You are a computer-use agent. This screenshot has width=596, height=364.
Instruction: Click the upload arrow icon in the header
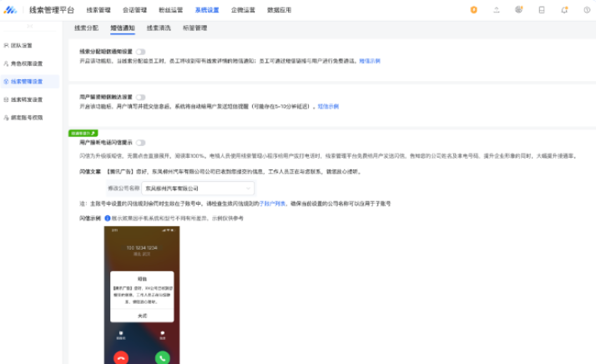point(497,10)
